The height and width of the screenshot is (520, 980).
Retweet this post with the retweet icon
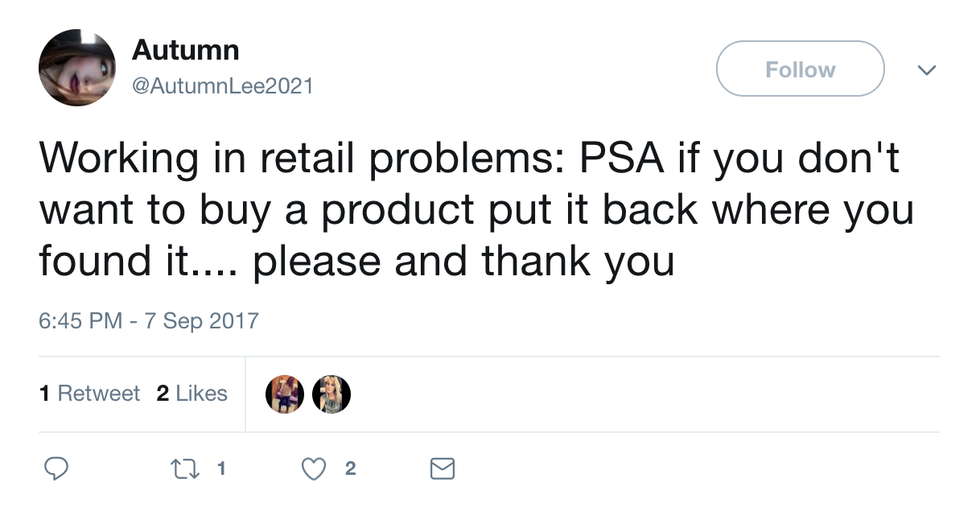pyautogui.click(x=184, y=468)
